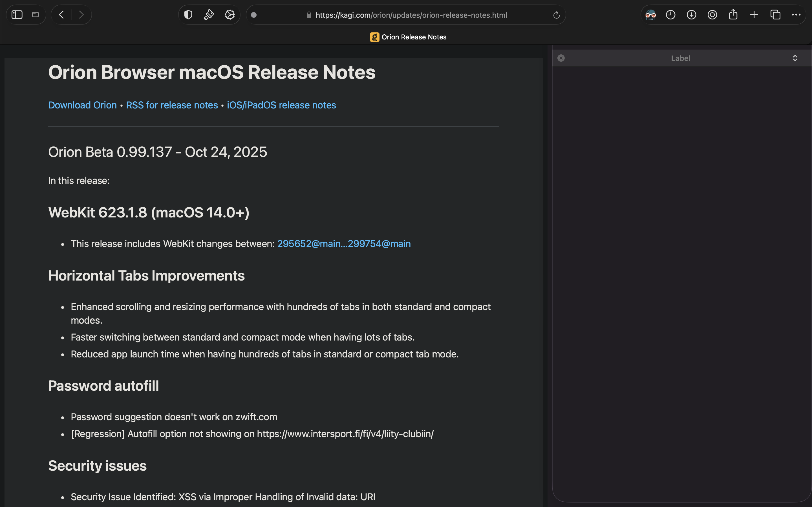Image resolution: width=812 pixels, height=507 pixels.
Task: Open the downloads icon
Action: coord(691,15)
